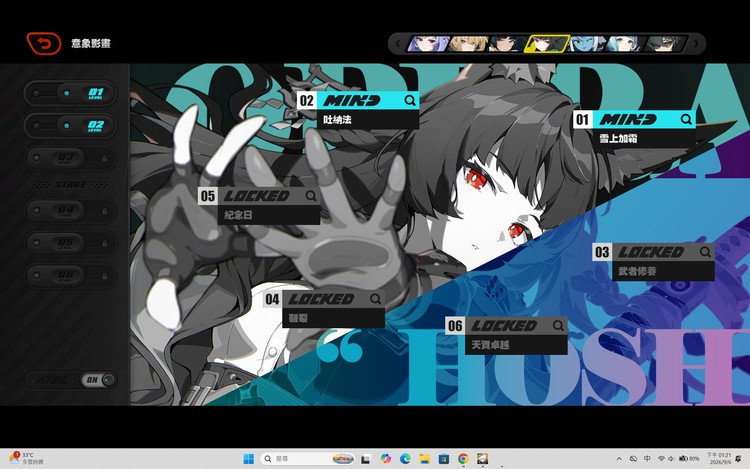Select the 02 Level mindscape toggle
The width and height of the screenshot is (750, 469).
point(70,126)
